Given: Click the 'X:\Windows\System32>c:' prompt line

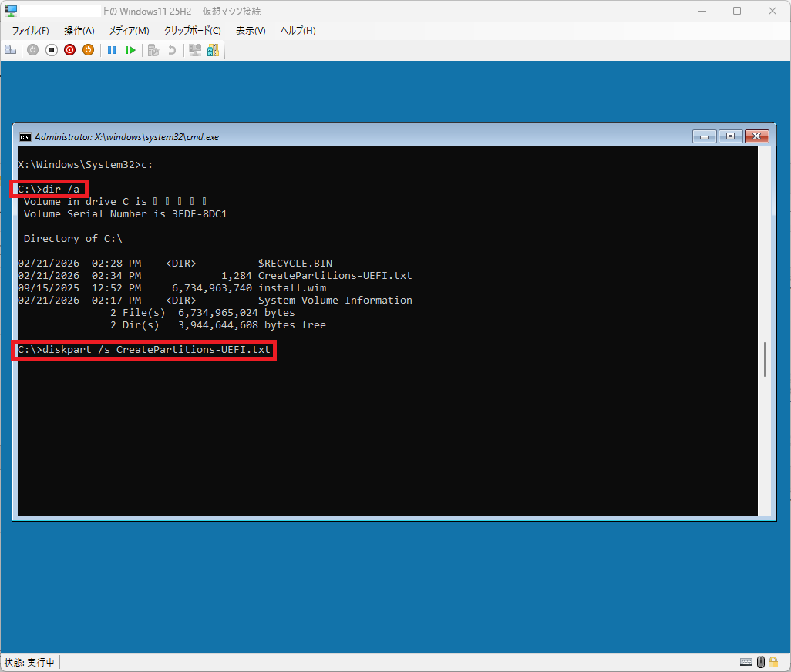Looking at the screenshot, I should click(x=85, y=164).
